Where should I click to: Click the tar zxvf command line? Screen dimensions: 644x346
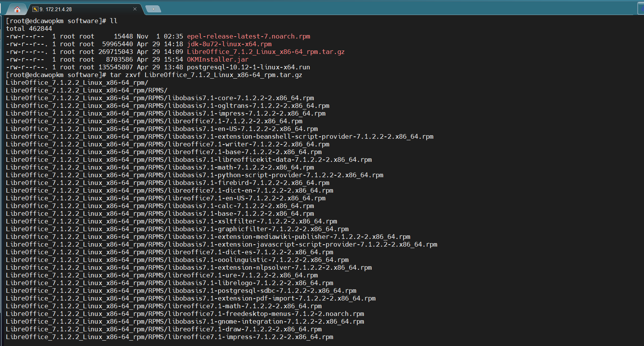click(x=154, y=75)
